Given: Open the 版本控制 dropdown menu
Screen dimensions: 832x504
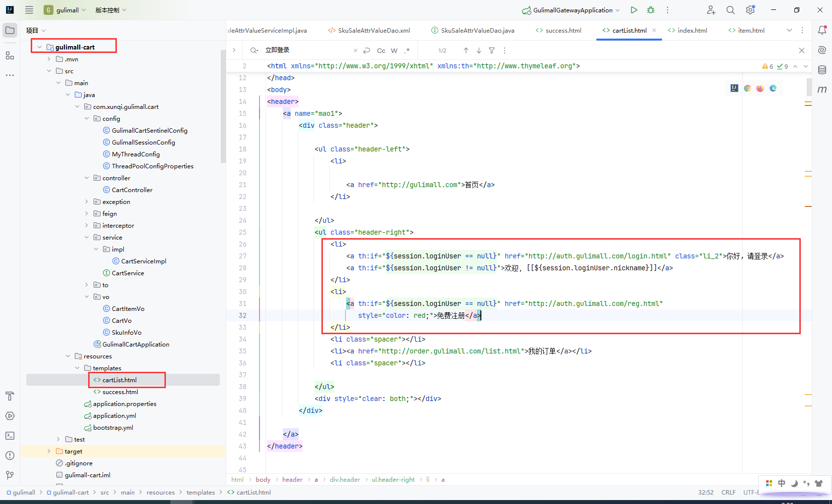Looking at the screenshot, I should click(111, 10).
